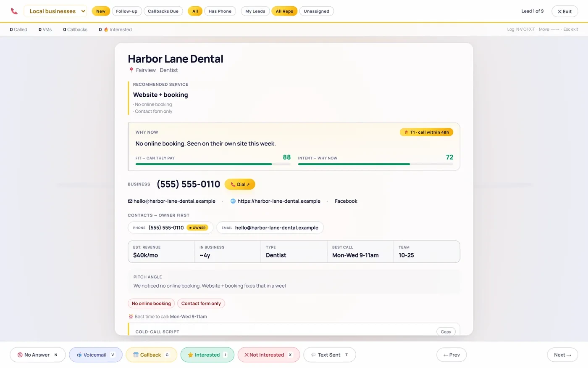Click the Mon-Wed 9-11am best call cell
This screenshot has width=588, height=368.
[x=360, y=252]
